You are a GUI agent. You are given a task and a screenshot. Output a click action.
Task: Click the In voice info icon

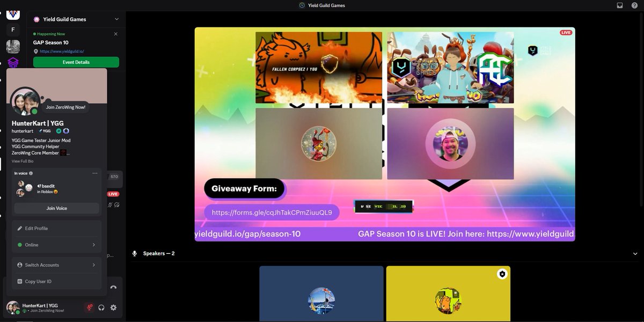31,173
